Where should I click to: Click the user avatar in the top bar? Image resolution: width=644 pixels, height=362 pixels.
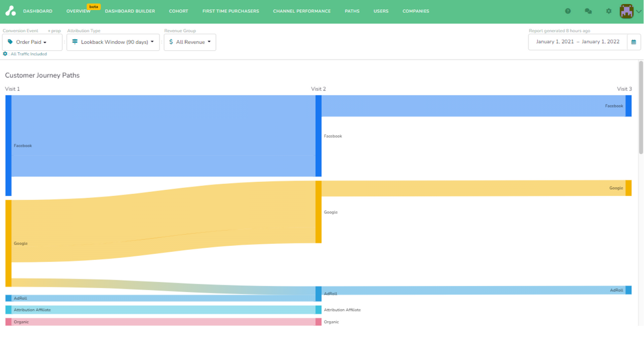(626, 11)
